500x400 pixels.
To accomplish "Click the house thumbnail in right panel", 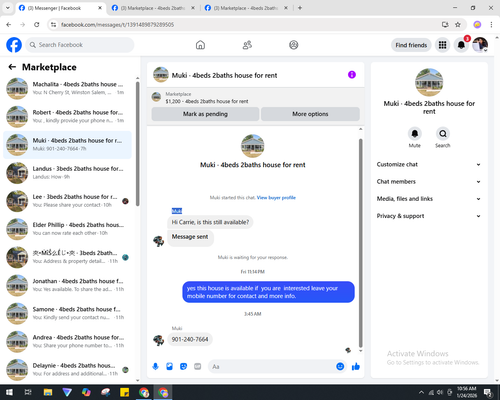I will pyautogui.click(x=429, y=82).
